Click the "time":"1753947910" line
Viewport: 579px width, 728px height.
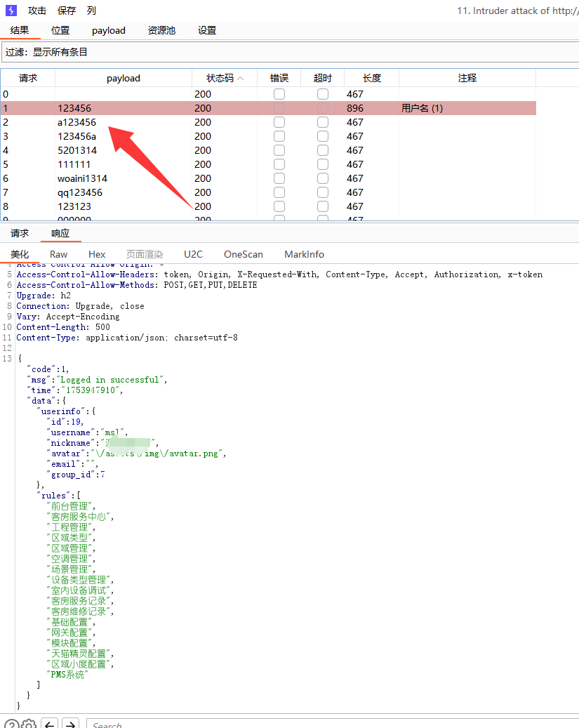coord(75,390)
